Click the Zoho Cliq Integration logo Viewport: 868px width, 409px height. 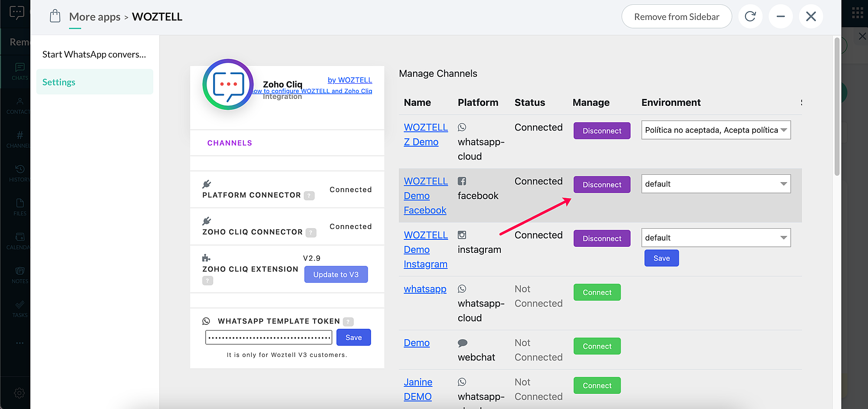pos(228,84)
